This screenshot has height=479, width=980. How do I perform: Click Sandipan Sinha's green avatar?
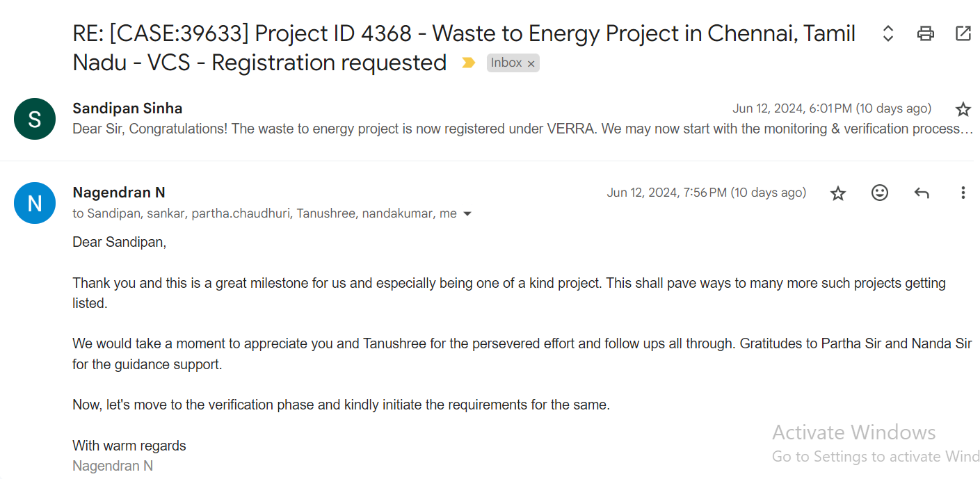point(35,119)
